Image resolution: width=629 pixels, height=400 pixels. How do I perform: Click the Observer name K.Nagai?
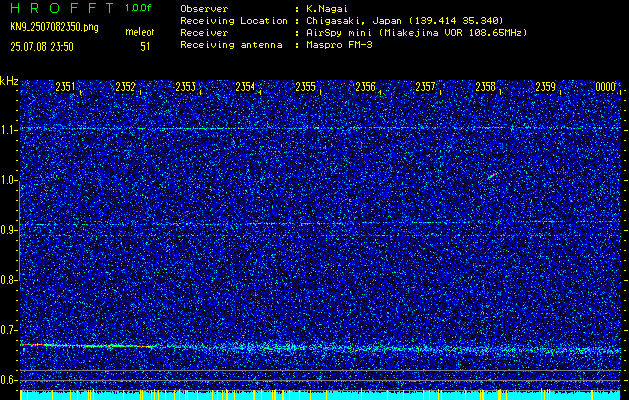pos(326,9)
